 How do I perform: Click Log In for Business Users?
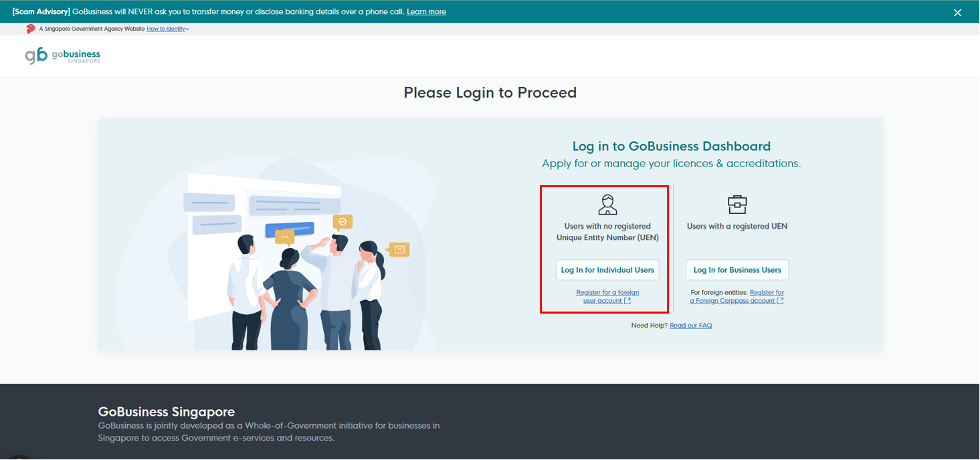pos(737,270)
